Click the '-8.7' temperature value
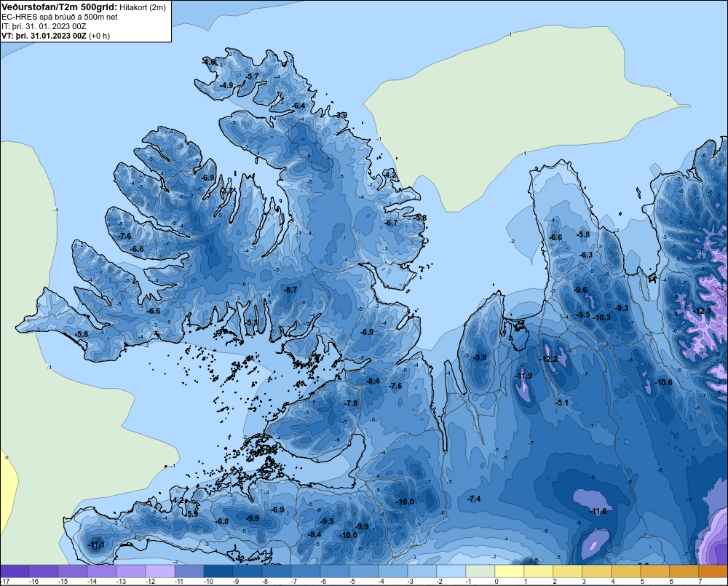Viewport: 728px width, 586px height. (290, 290)
